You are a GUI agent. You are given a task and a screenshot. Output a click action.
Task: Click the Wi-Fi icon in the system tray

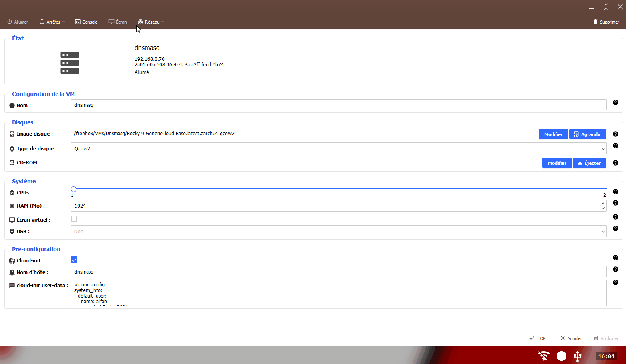coord(543,356)
